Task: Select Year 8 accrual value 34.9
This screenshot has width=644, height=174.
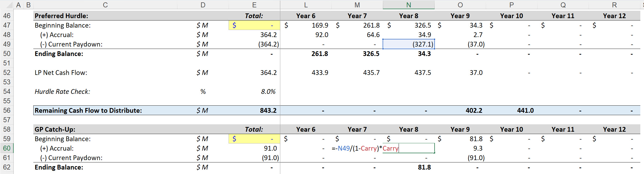Action: click(x=425, y=35)
